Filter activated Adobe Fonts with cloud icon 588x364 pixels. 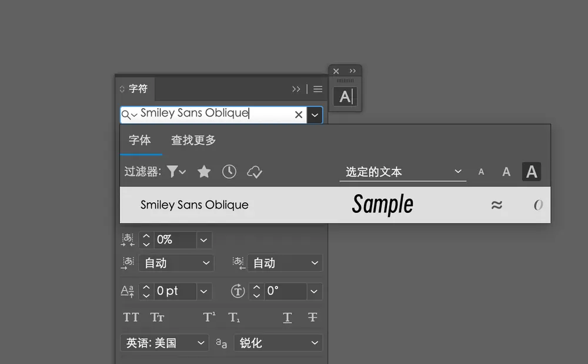(x=254, y=171)
